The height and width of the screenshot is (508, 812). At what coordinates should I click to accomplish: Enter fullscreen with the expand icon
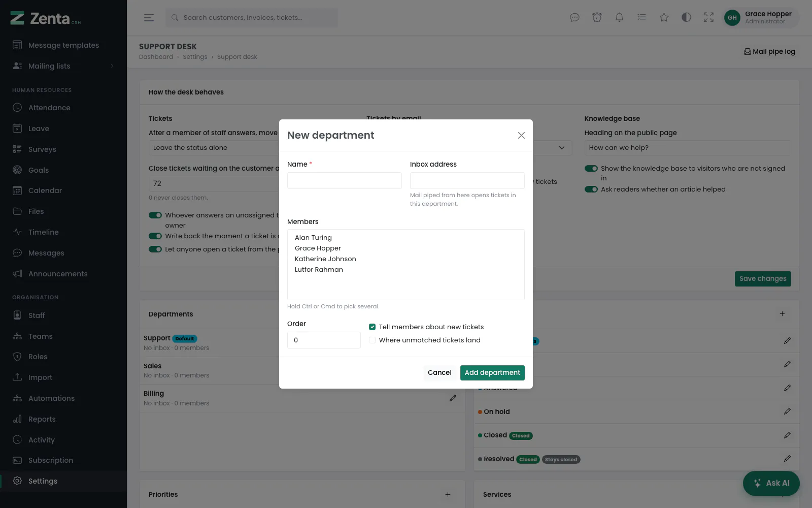(708, 18)
